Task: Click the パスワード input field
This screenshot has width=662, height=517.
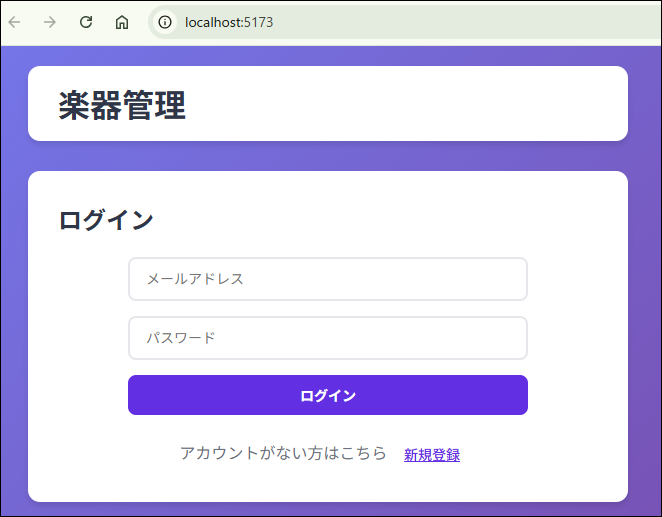Action: [x=328, y=338]
